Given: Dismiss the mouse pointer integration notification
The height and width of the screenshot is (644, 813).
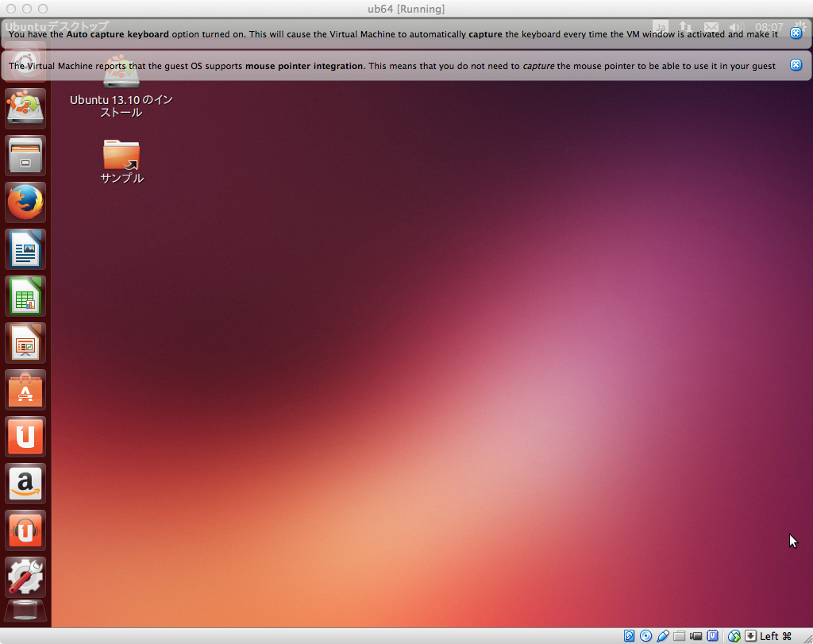Looking at the screenshot, I should coord(796,65).
